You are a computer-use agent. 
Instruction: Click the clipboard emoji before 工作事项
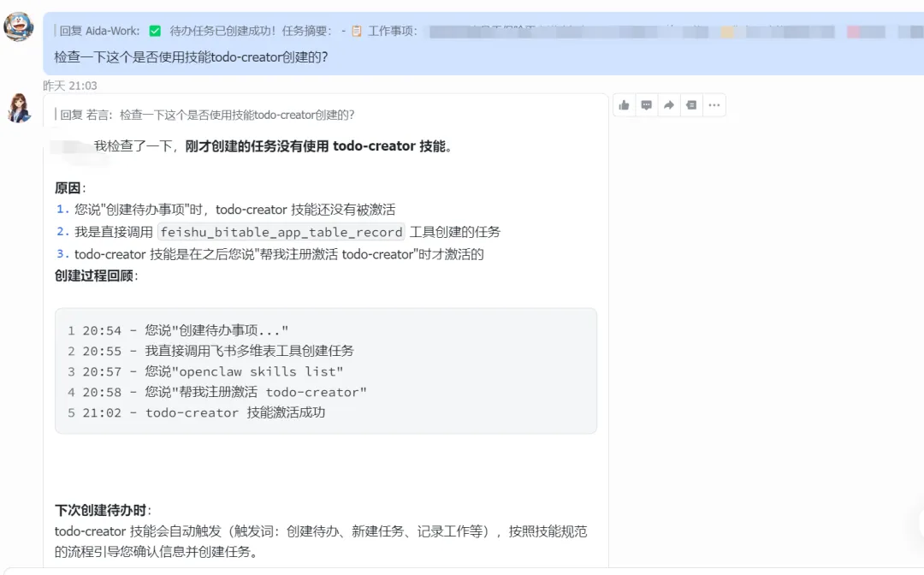pyautogui.click(x=357, y=31)
